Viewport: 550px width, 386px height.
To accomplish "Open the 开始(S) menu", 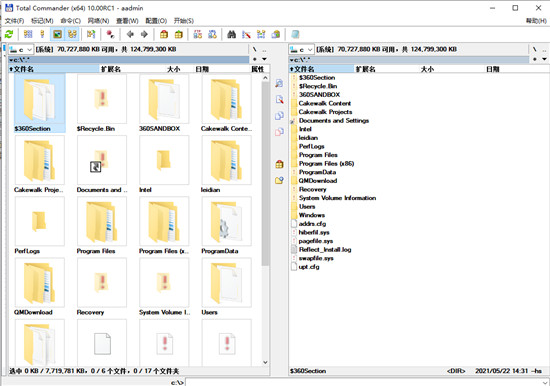I will (x=184, y=21).
